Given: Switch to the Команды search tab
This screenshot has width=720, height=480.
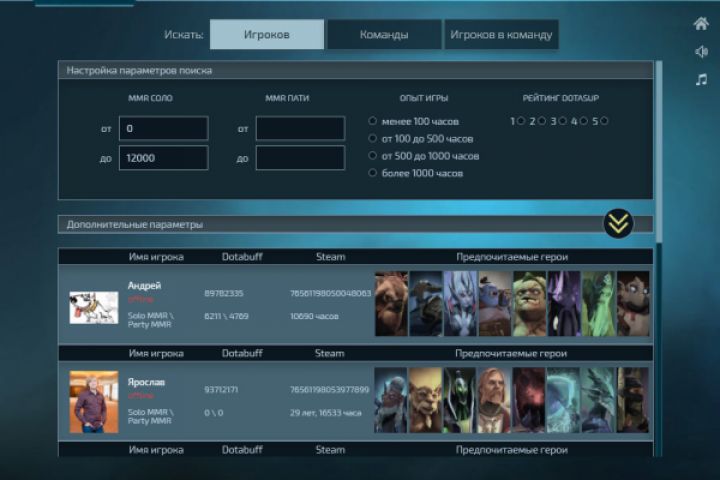Looking at the screenshot, I should (x=384, y=34).
